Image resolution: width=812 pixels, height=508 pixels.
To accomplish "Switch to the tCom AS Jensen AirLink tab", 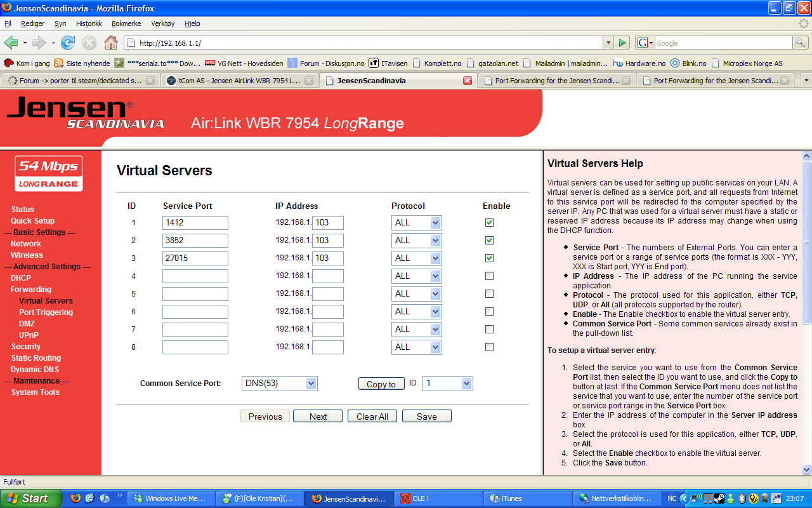I will pos(239,81).
